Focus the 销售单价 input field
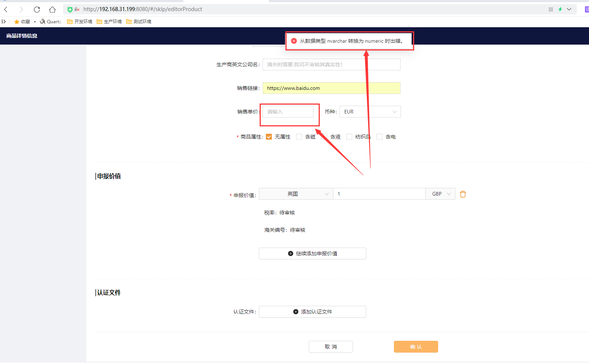The image size is (589, 364). pos(288,112)
